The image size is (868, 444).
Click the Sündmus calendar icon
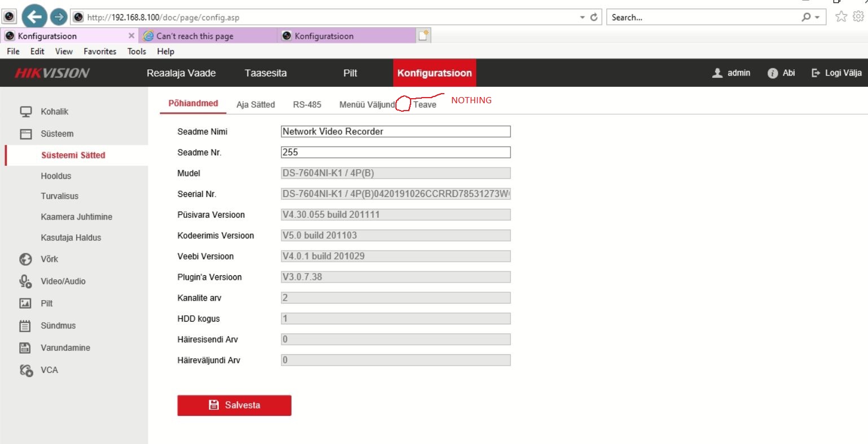pos(26,326)
